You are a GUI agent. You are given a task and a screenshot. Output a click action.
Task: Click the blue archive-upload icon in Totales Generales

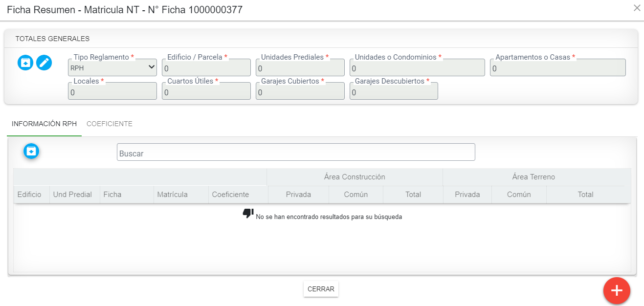point(25,63)
